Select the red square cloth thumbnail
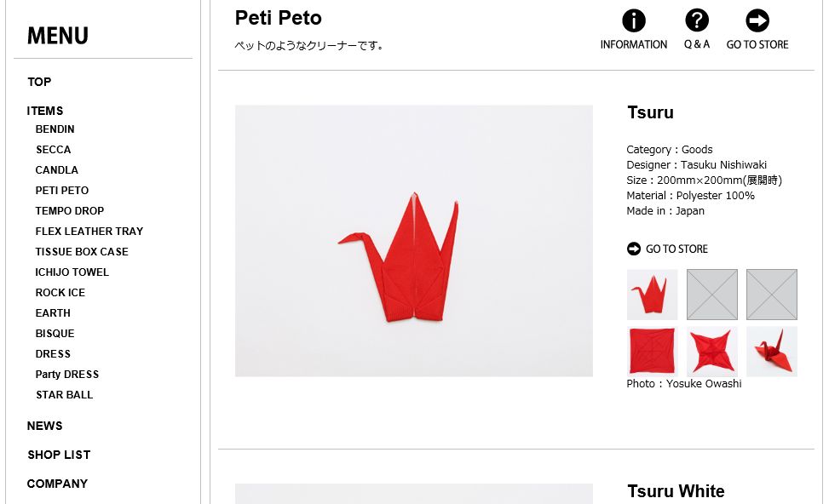The height and width of the screenshot is (504, 829). [652, 351]
